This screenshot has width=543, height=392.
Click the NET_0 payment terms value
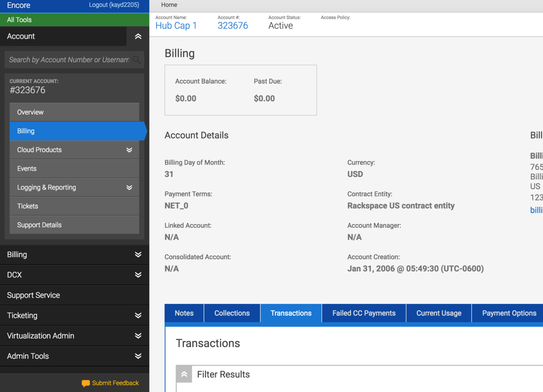coord(176,206)
